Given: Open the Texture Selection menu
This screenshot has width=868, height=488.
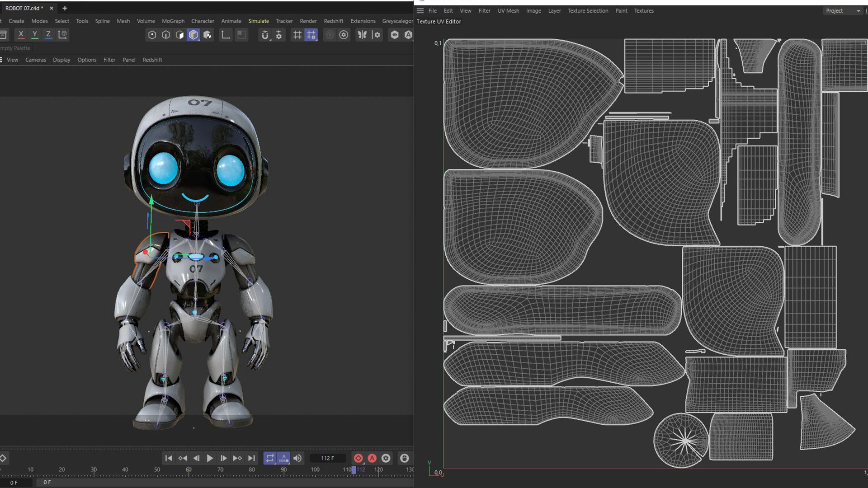Looking at the screenshot, I should [588, 11].
